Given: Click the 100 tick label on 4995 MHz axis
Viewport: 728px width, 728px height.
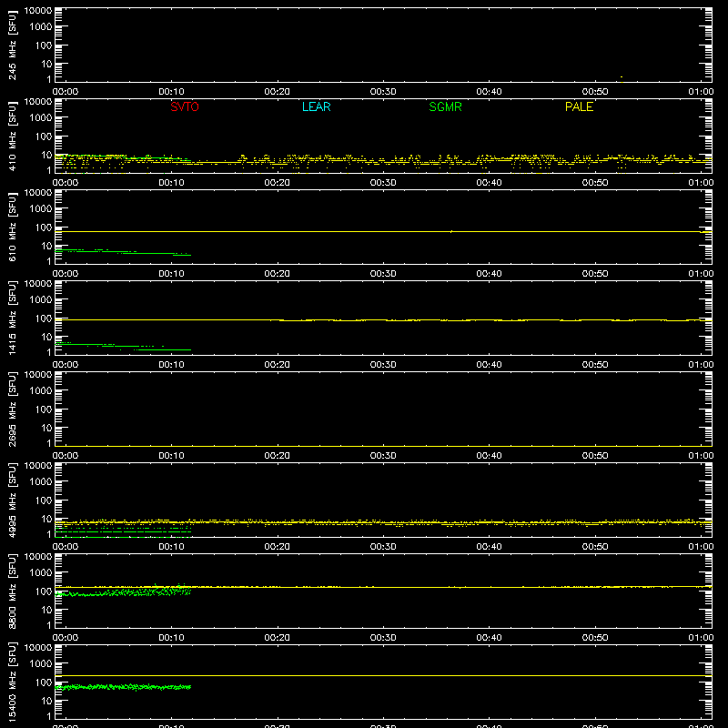Looking at the screenshot, I should [44, 500].
